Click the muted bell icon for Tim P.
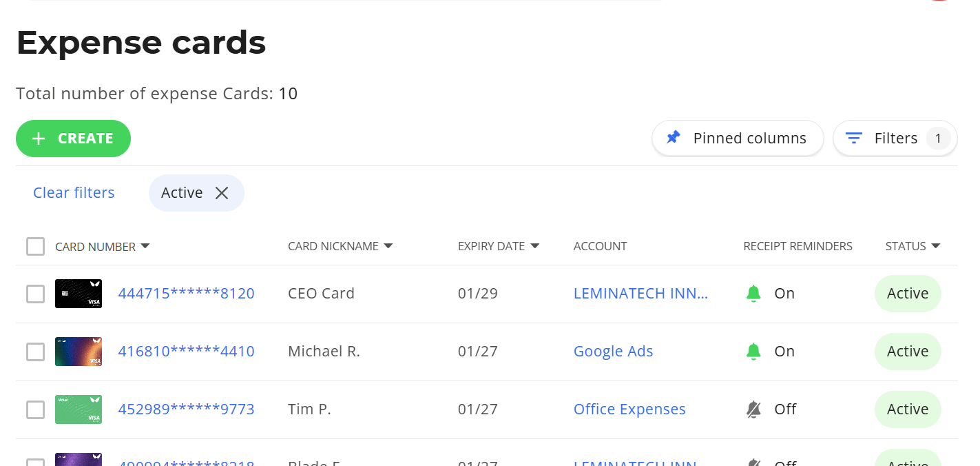 [x=753, y=409]
